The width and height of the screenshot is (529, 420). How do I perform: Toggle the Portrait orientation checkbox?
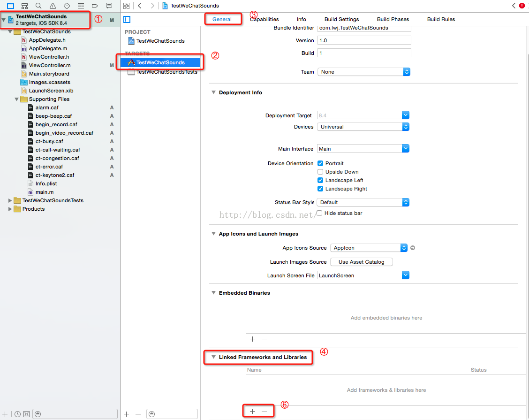pyautogui.click(x=320, y=163)
